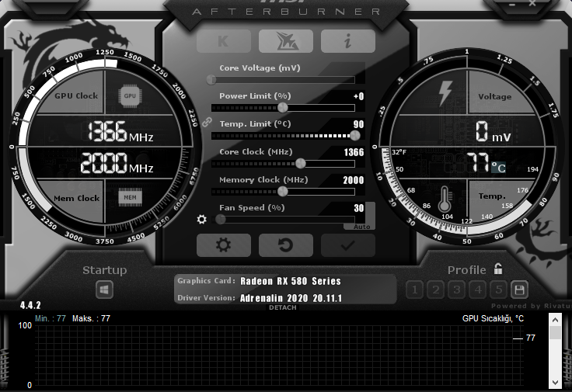Click the Power Limit slider handle
This screenshot has width=572, height=392.
283,107
